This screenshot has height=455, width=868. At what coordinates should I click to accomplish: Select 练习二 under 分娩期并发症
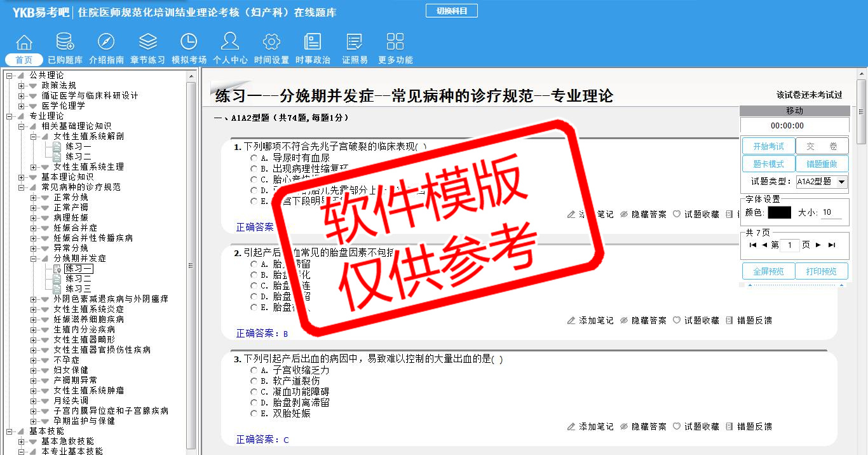tap(78, 279)
